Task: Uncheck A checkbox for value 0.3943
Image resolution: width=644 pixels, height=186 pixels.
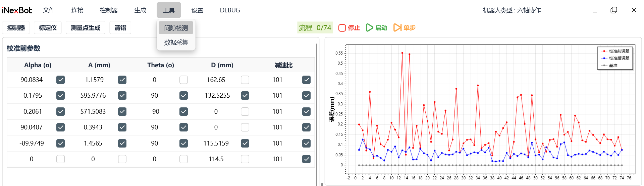Action: (122, 127)
